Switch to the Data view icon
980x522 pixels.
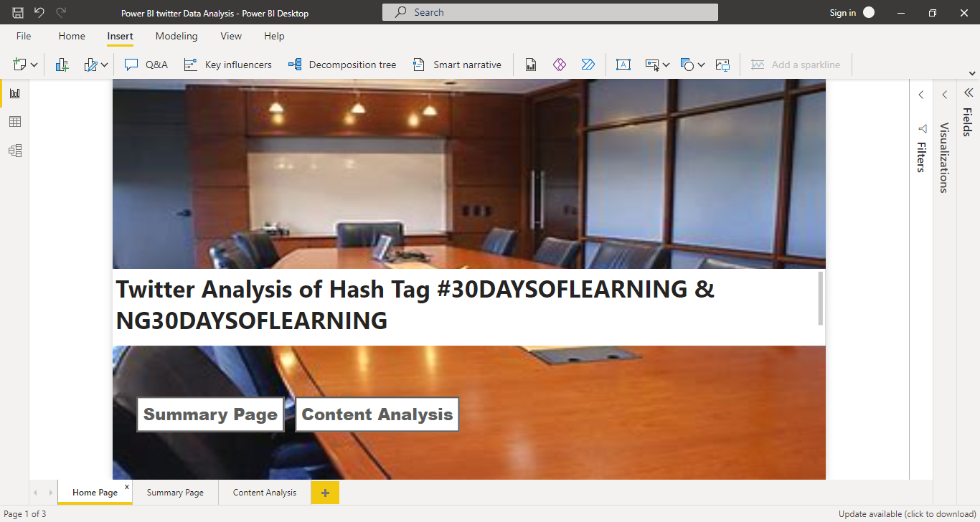pyautogui.click(x=15, y=121)
